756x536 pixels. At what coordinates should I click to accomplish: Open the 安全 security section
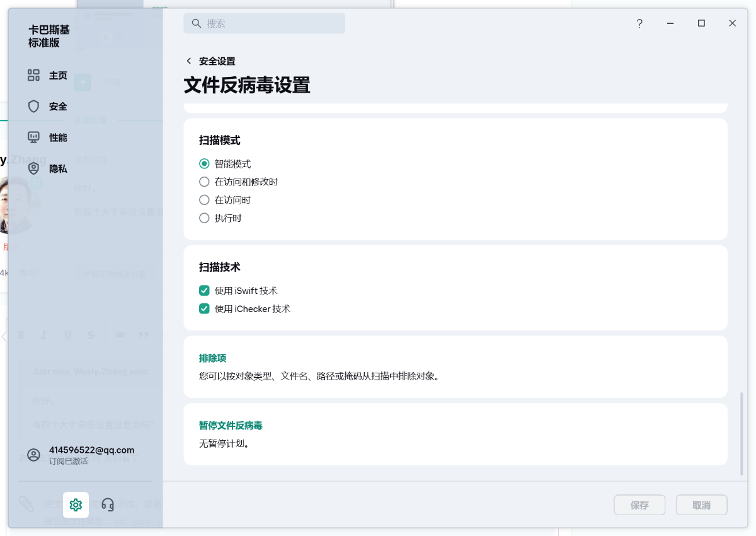[x=58, y=107]
